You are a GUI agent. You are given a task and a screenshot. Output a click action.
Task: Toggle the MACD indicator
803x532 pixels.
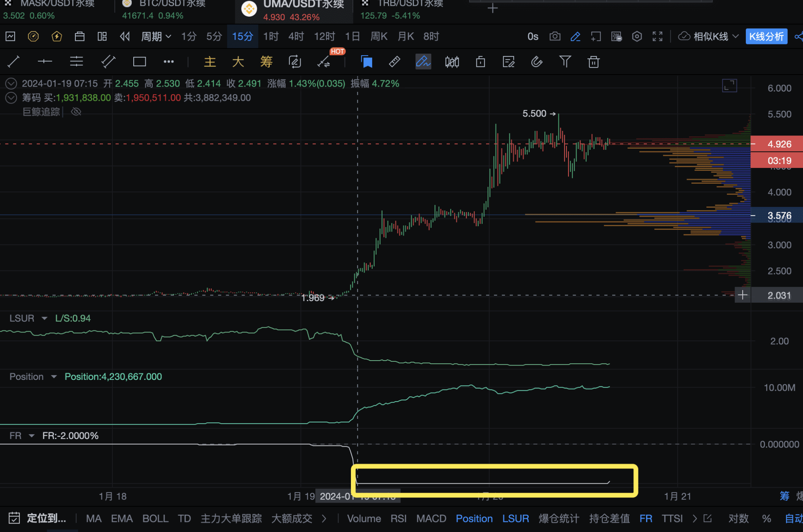pos(431,518)
